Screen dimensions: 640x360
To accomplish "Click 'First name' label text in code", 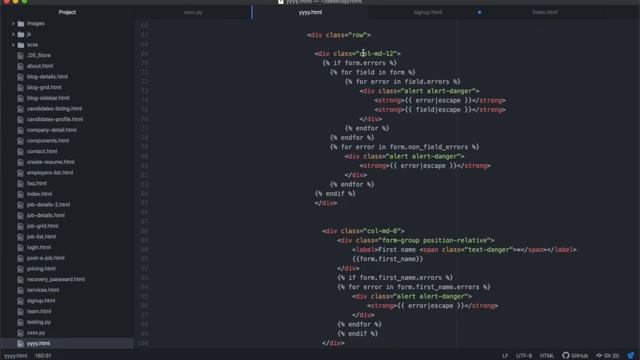I will pos(397,250).
